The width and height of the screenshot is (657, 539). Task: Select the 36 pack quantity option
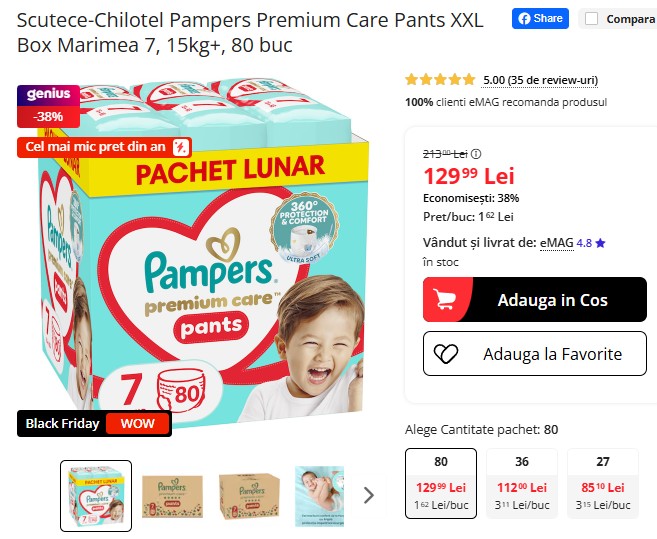pos(522,483)
